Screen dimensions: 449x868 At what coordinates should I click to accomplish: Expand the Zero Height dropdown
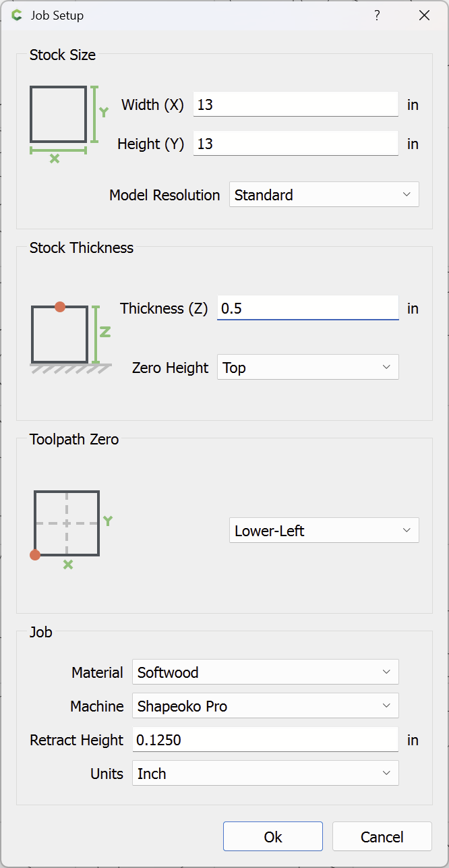pos(307,368)
